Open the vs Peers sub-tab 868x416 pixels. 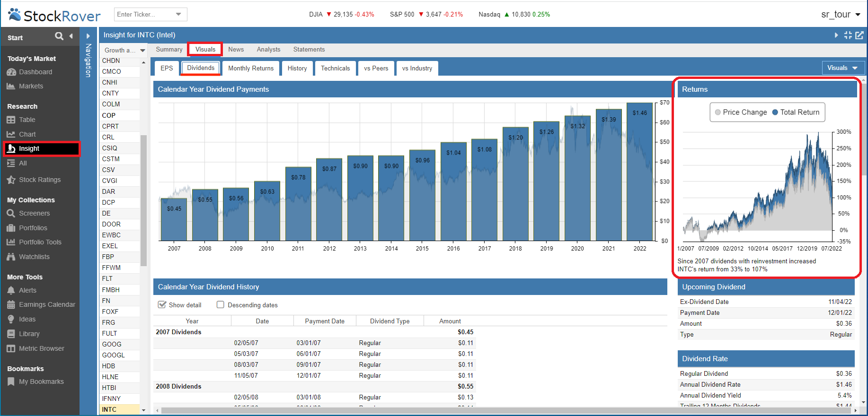click(x=376, y=68)
